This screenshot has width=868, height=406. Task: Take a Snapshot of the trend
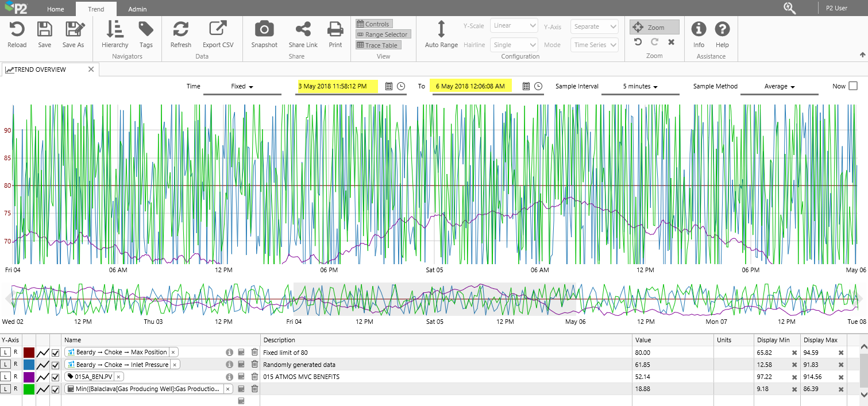pyautogui.click(x=264, y=30)
